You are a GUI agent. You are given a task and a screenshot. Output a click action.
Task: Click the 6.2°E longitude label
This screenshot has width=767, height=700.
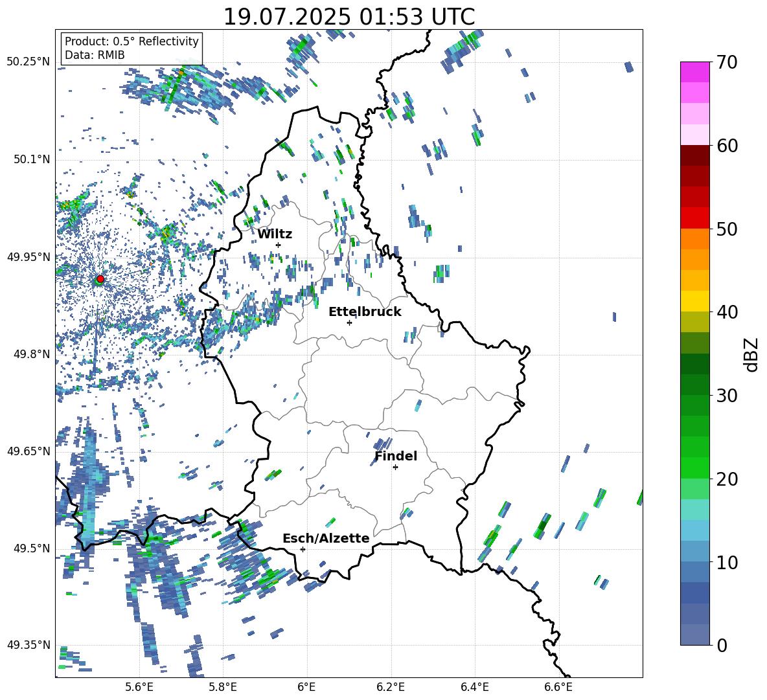391,687
